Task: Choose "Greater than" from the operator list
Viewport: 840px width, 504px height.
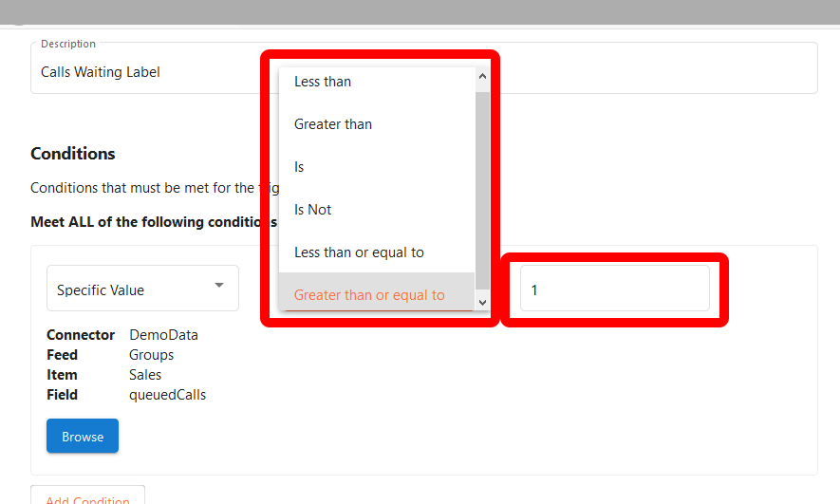Action: (x=333, y=124)
